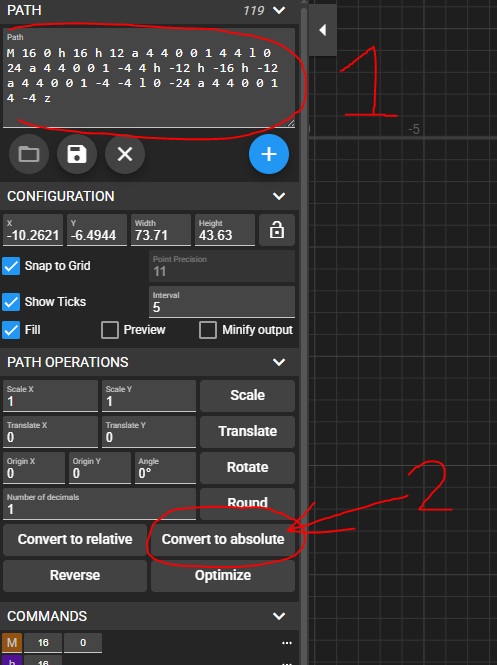Screen dimensions: 497x665
Task: Toggle the Snap to Grid checkbox
Action: click(x=11, y=266)
